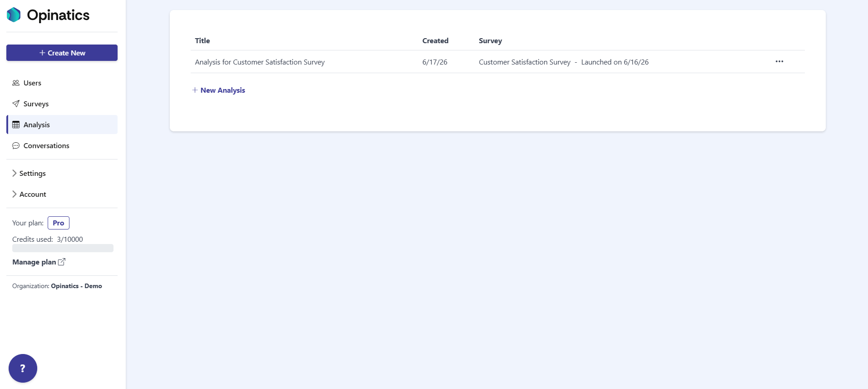Click the credits used progress bar

(63, 248)
